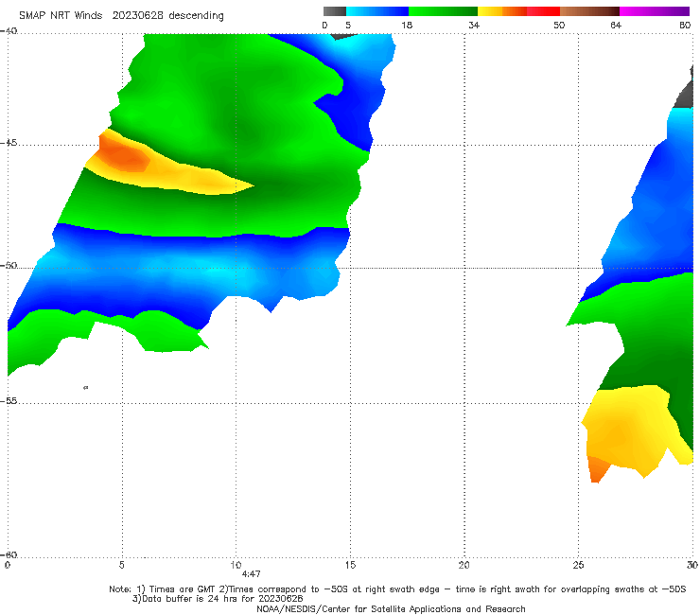Click the note line starting 'Note: 1) Times are GMT'
The width and height of the screenshot is (700, 615).
397,589
